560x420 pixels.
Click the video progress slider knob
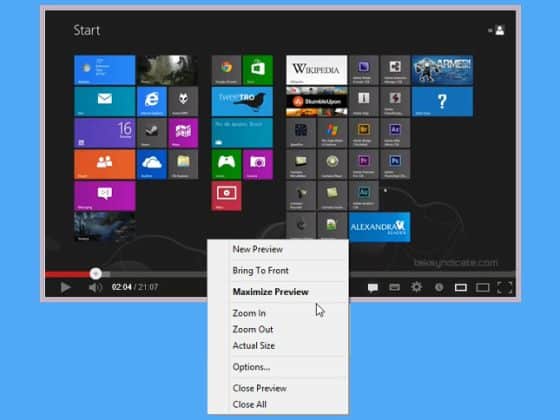coord(95,274)
